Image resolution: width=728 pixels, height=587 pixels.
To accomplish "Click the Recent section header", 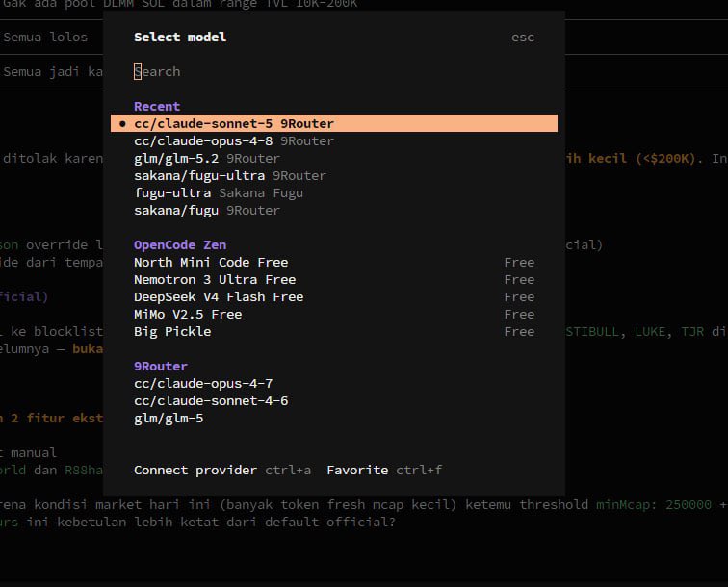I will pos(157,106).
